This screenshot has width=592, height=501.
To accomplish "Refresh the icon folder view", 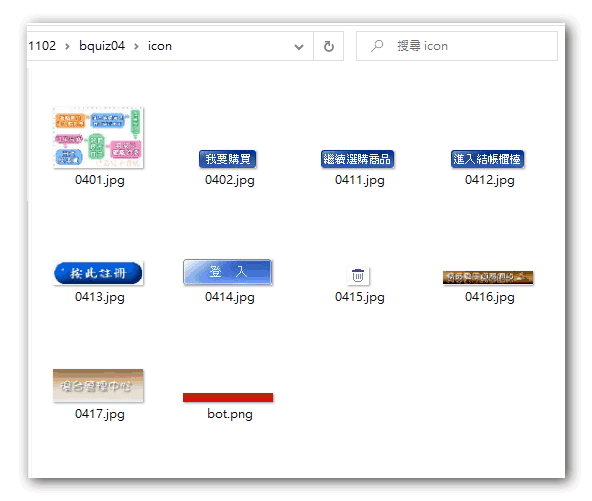I will coord(328,46).
